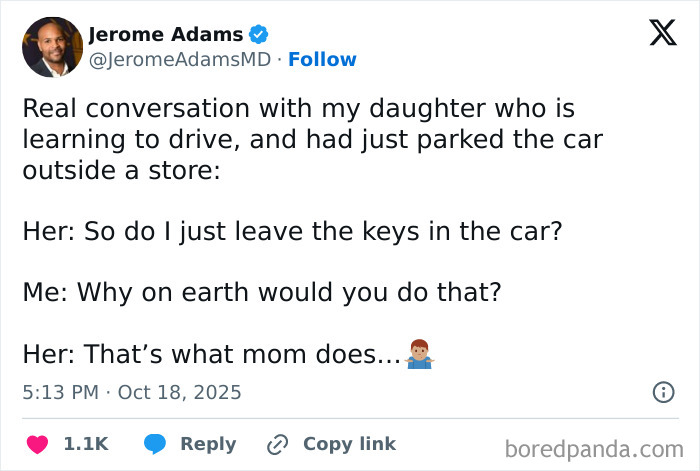Click the blue verified badge
Image resolution: width=700 pixels, height=471 pixels.
259,34
